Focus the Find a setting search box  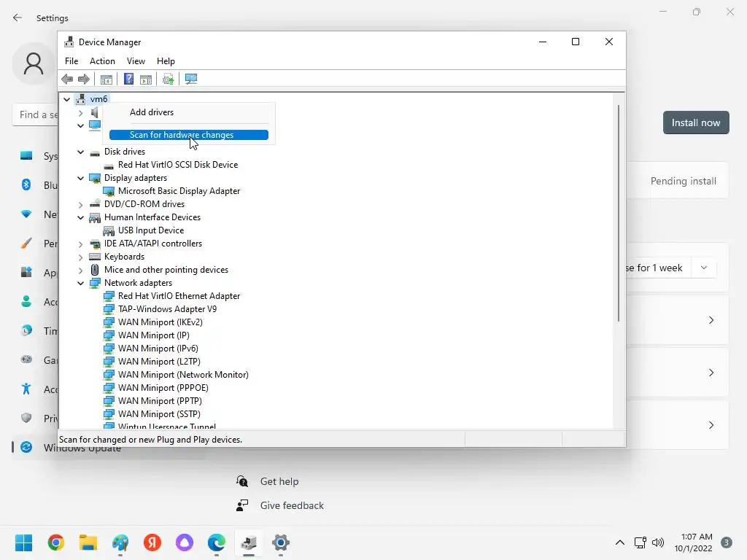(35, 114)
